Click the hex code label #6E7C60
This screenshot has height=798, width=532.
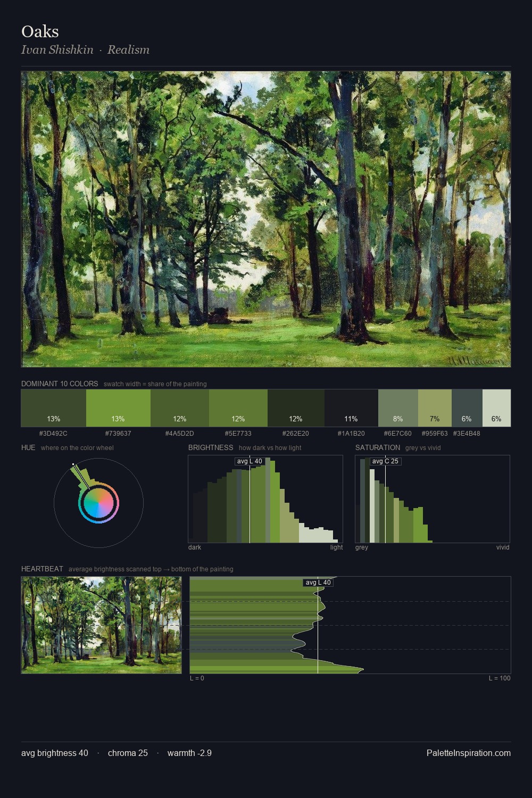[x=398, y=434]
